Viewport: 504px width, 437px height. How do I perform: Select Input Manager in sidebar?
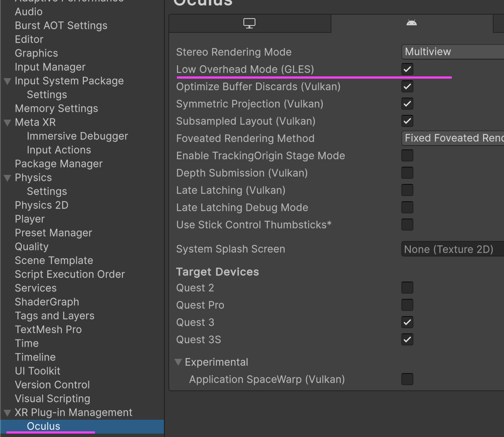click(x=50, y=67)
